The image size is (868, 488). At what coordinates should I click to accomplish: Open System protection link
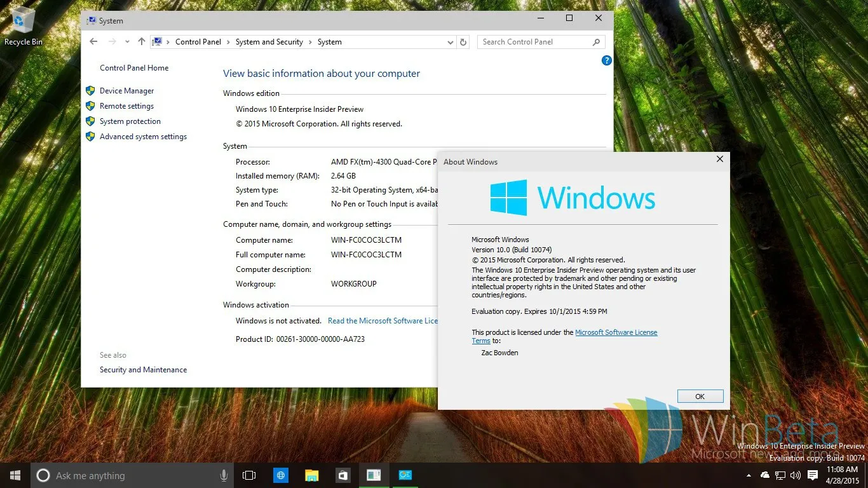(130, 121)
